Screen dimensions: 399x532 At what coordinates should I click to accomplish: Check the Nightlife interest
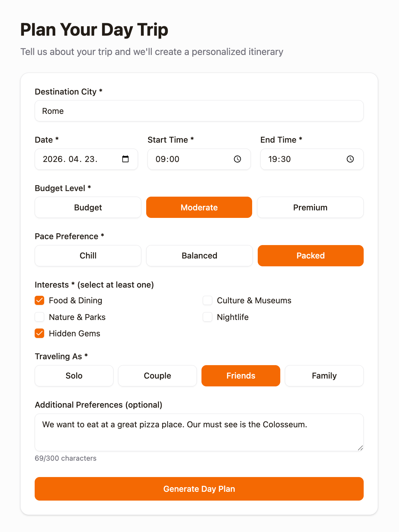(x=207, y=317)
